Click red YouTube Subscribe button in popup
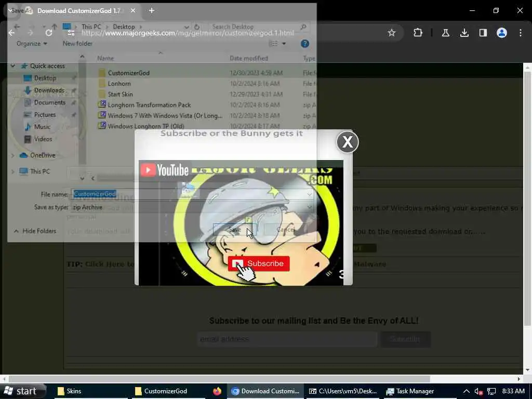The image size is (532, 399). (259, 263)
